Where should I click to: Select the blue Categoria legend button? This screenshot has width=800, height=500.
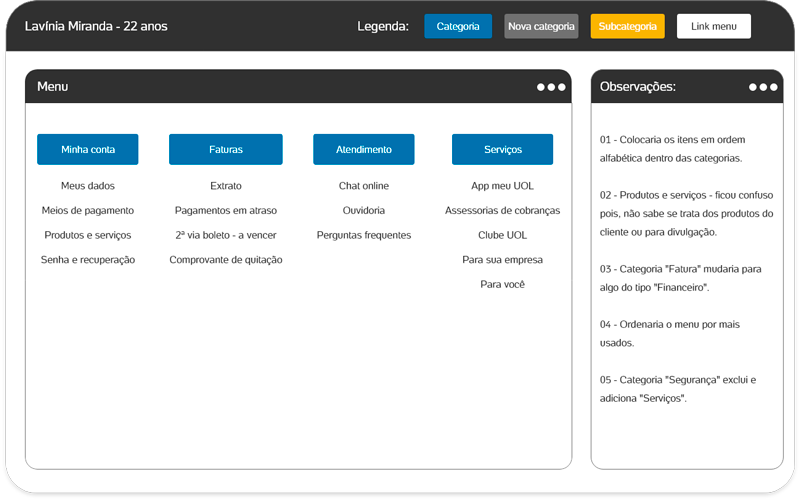(458, 26)
